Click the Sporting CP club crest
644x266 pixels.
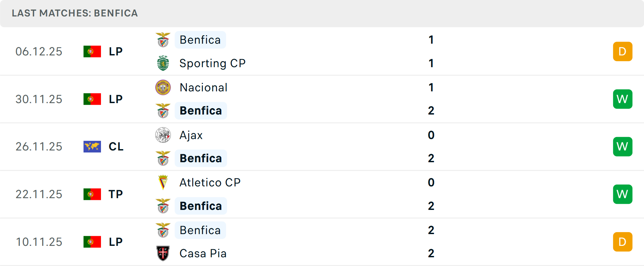pyautogui.click(x=163, y=63)
